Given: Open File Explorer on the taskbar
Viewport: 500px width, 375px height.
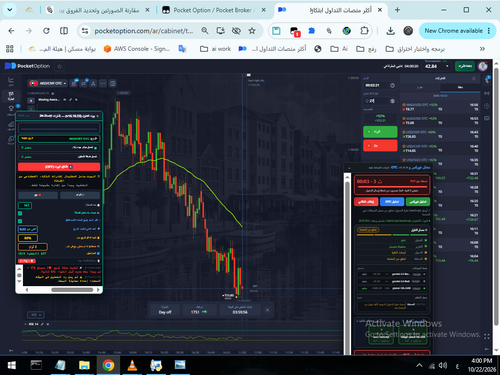Looking at the screenshot, I should (84, 365).
